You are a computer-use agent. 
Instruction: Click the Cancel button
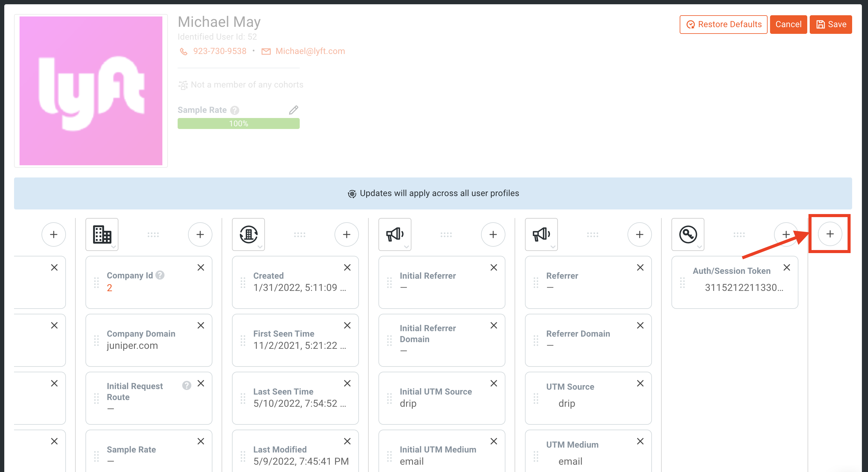[x=788, y=24]
